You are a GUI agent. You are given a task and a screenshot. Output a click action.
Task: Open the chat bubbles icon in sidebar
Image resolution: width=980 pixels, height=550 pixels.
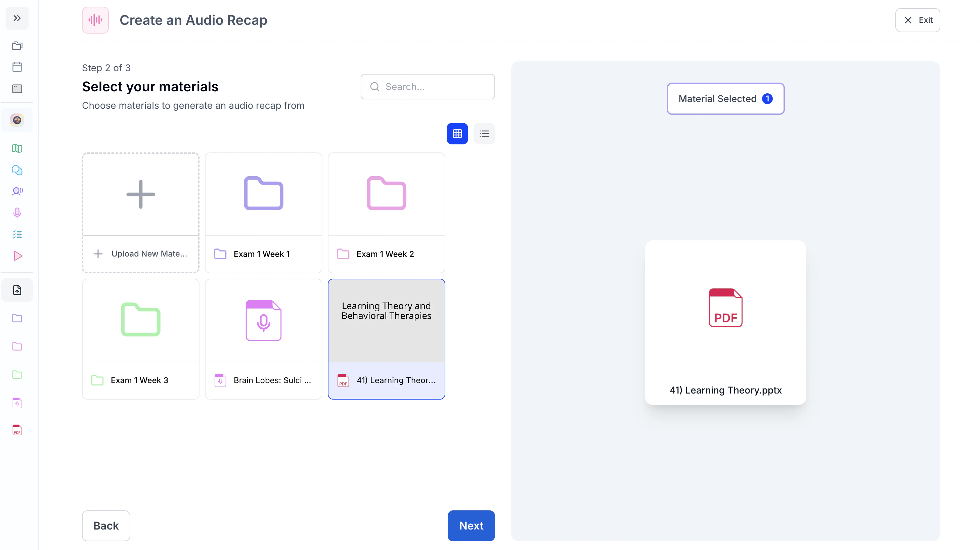[x=17, y=170]
